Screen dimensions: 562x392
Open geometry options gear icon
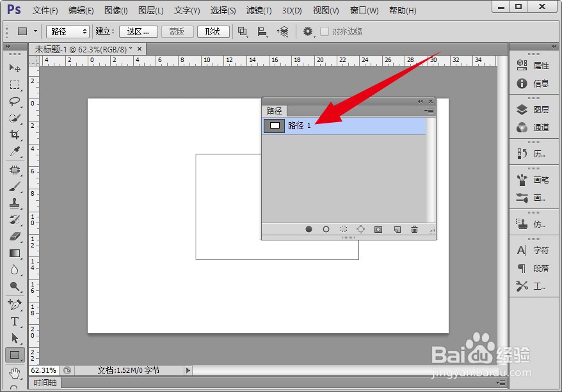coord(308,31)
